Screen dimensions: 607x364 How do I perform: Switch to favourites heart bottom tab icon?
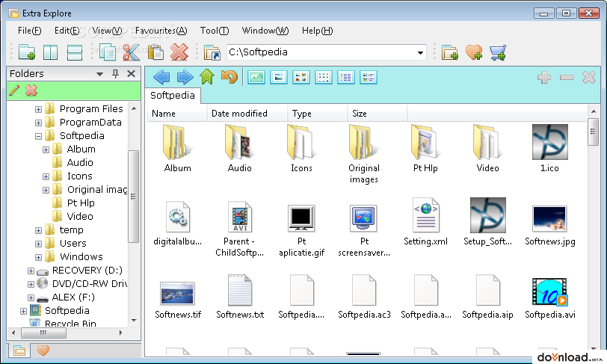click(43, 351)
